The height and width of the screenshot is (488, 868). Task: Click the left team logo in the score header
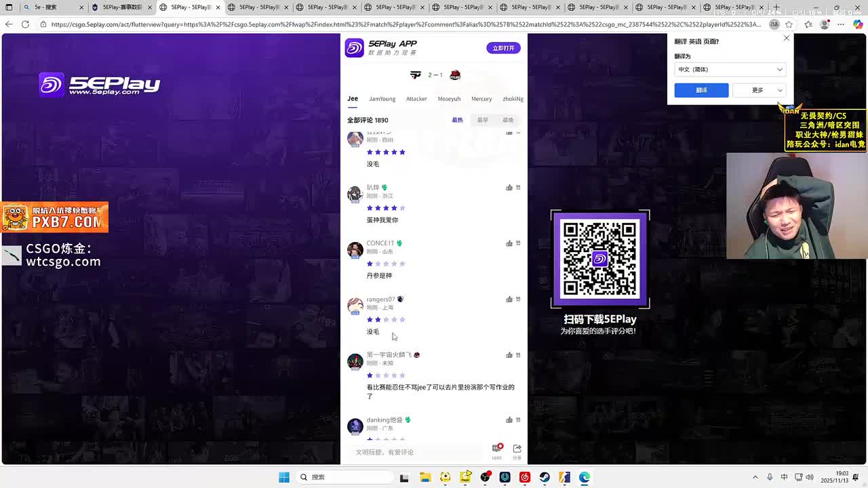coord(416,75)
